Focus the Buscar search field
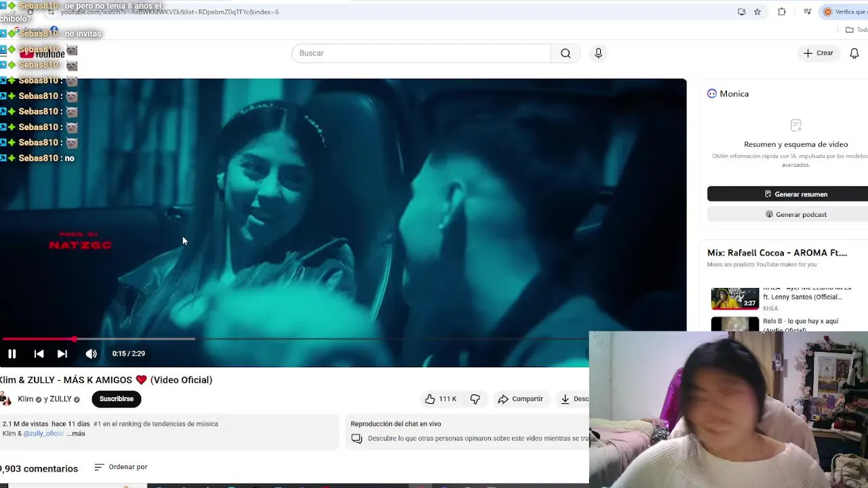The width and height of the screenshot is (868, 488). (x=421, y=53)
